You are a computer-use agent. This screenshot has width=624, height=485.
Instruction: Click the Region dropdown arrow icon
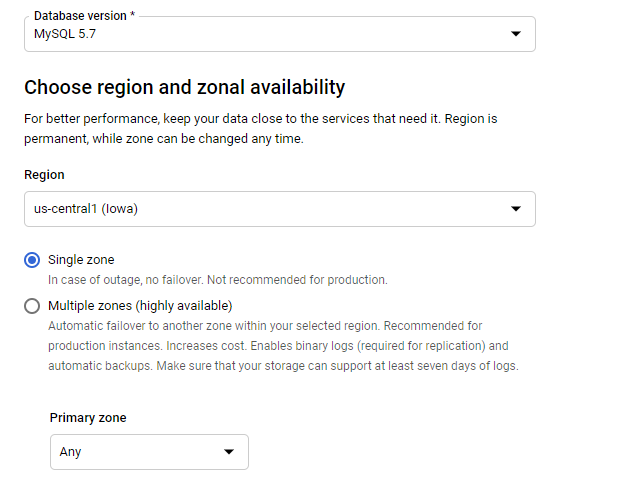point(516,209)
